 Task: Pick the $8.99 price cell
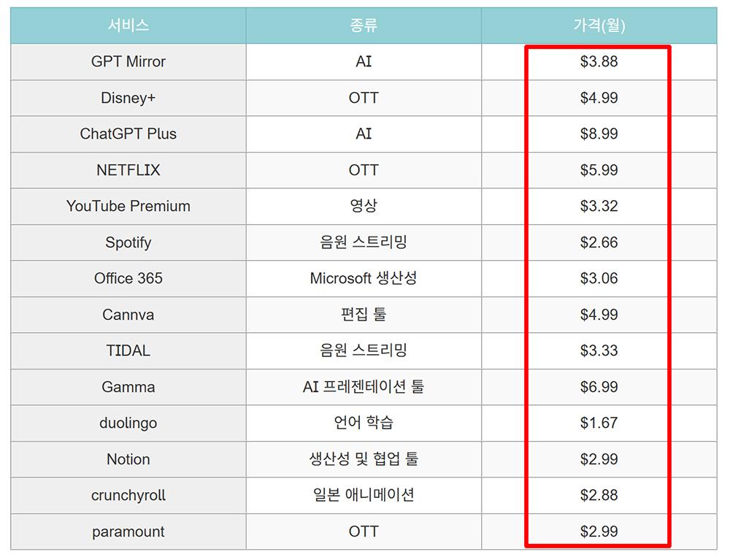pos(599,134)
